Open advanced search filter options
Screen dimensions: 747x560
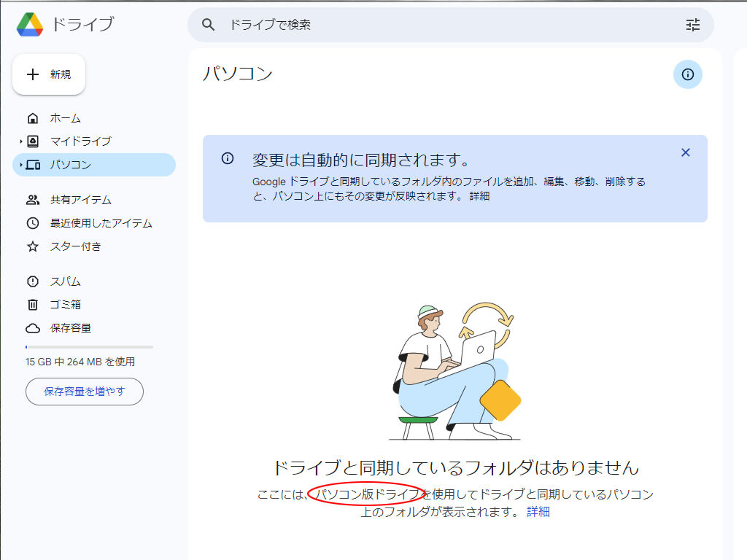(692, 25)
